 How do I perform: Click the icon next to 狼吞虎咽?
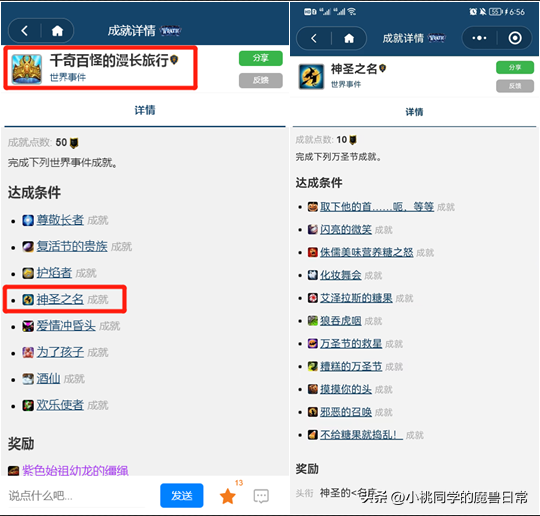[313, 321]
